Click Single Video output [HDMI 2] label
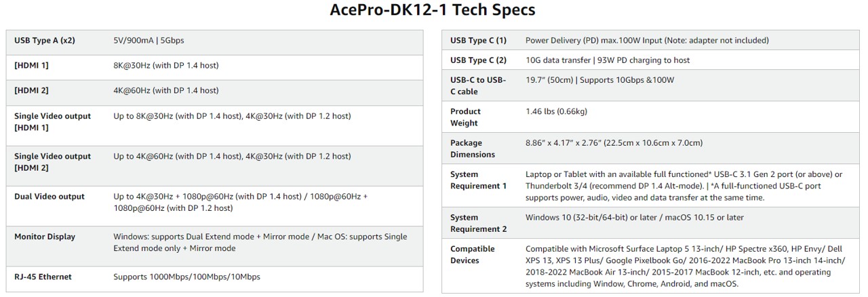The image size is (868, 297). [x=52, y=162]
